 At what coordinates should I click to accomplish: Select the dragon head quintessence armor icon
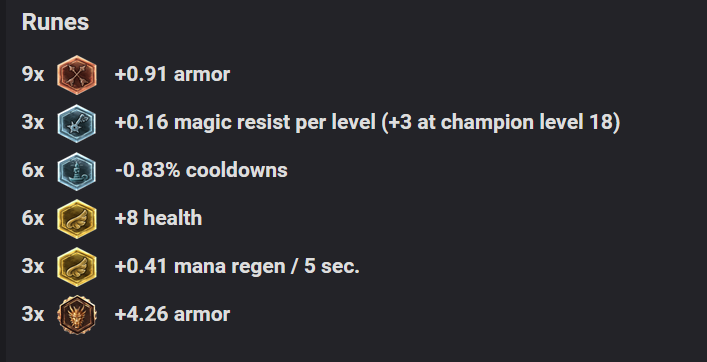77,315
